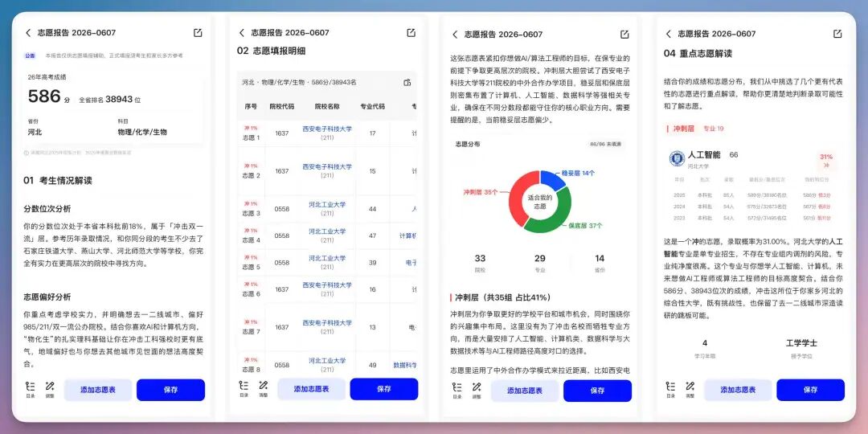The image size is (868, 434).
Task: Go back from the 重点志愿解读 screen
Action: 668,34
